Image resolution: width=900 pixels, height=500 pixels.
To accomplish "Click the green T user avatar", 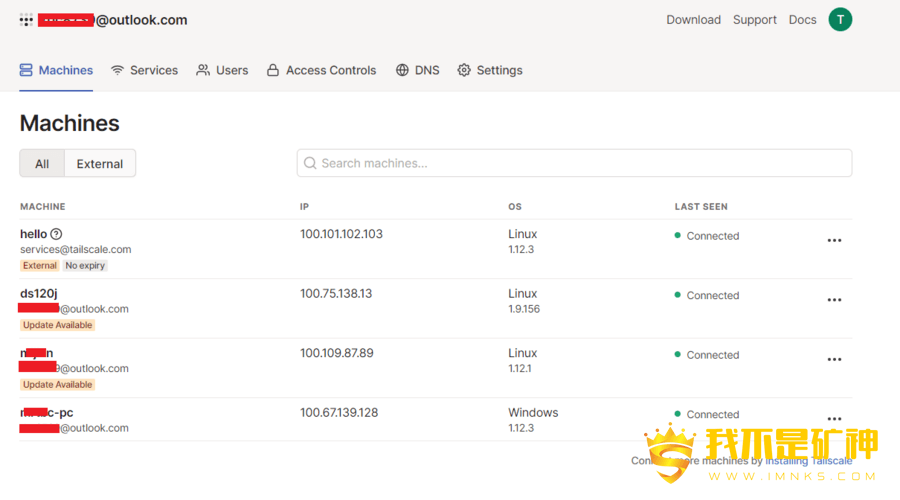I will 840,20.
